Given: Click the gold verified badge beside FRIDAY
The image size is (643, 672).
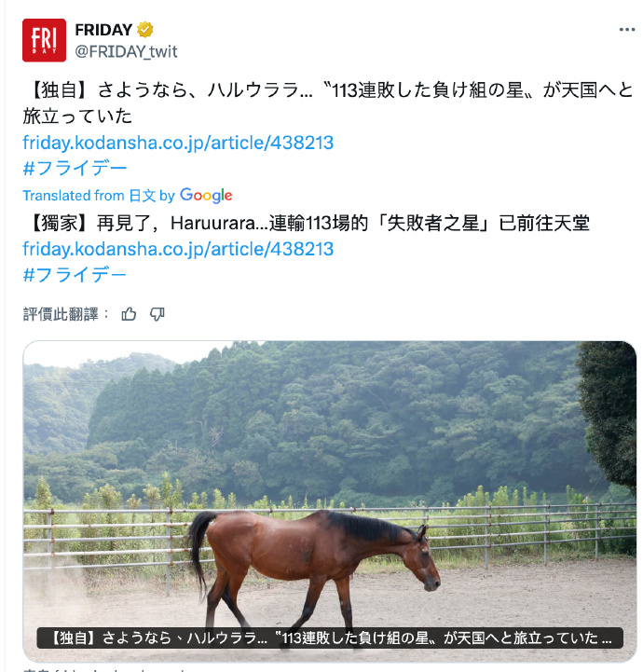Looking at the screenshot, I should [x=144, y=30].
